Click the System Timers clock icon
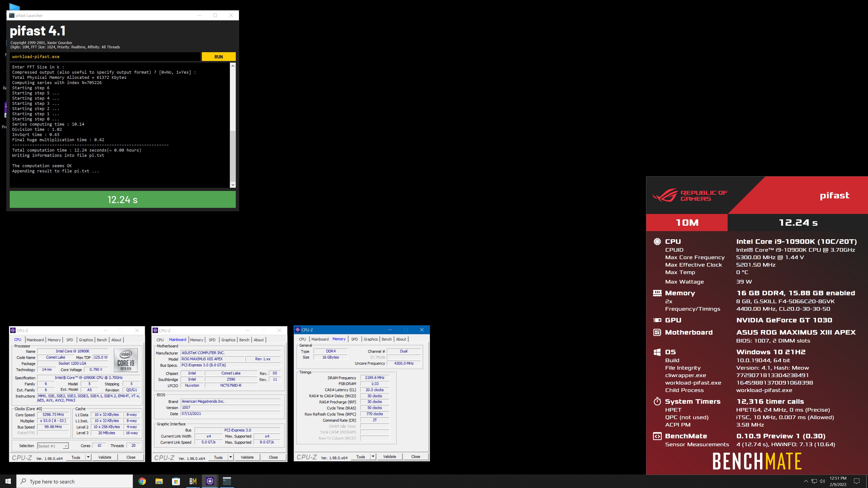Screen dimensions: 868x488 [x=657, y=401]
